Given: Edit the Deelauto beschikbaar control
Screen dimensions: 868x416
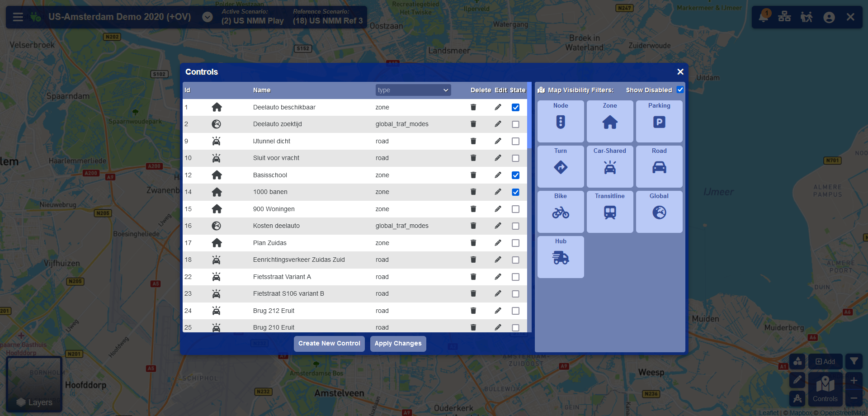Looking at the screenshot, I should 498,107.
